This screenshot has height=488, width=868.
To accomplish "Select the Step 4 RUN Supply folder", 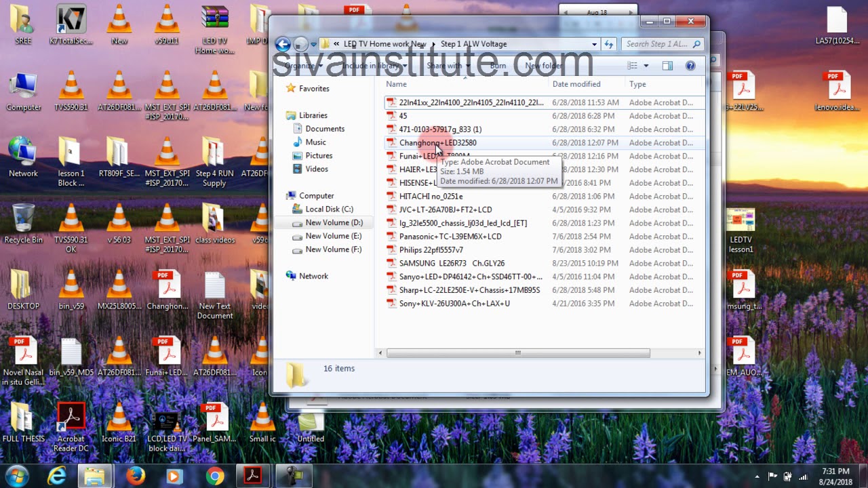I will click(x=215, y=163).
